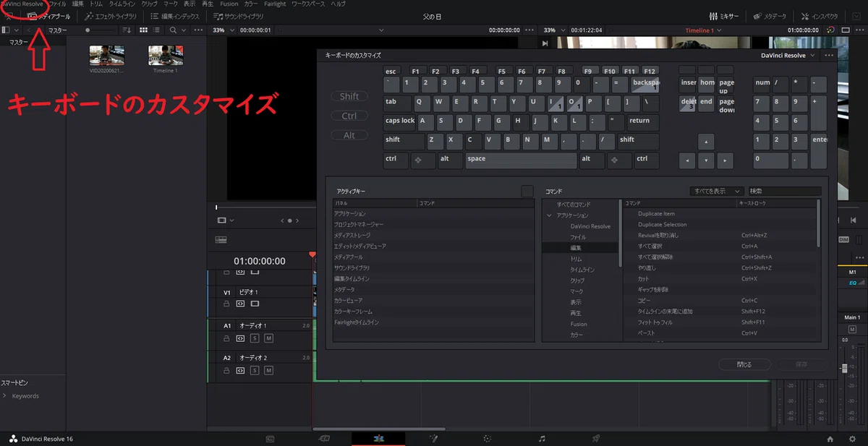The image size is (868, 446).
Task: Switch to the Edit page icon
Action: tap(378, 438)
